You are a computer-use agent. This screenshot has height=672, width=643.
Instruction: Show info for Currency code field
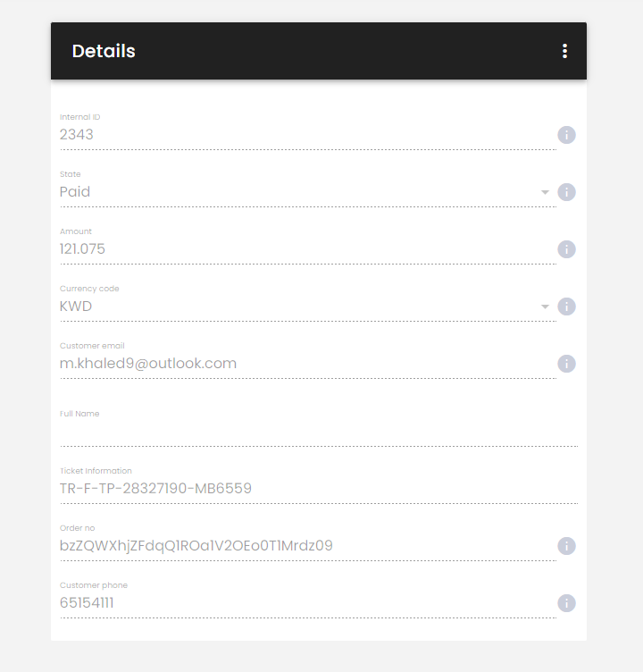[x=566, y=307]
